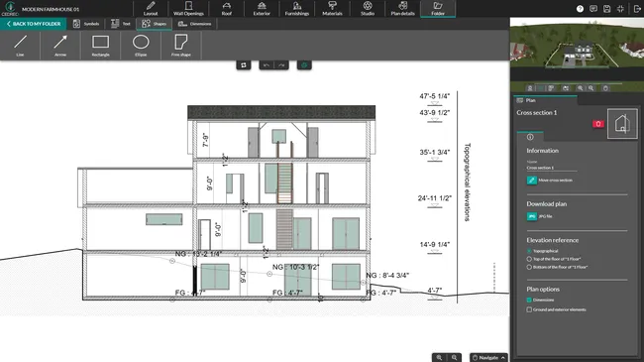Go back to my folder
Image resolution: width=644 pixels, height=362 pixels.
34,24
